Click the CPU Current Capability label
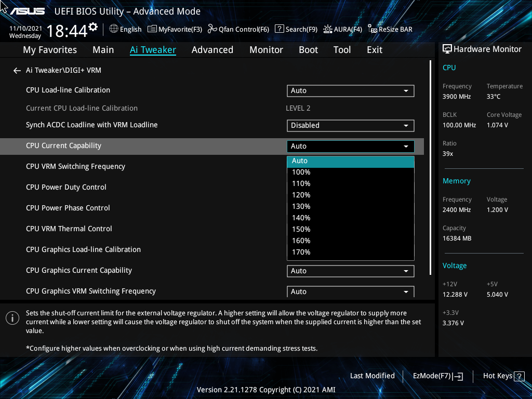The width and height of the screenshot is (532, 399). [x=63, y=146]
